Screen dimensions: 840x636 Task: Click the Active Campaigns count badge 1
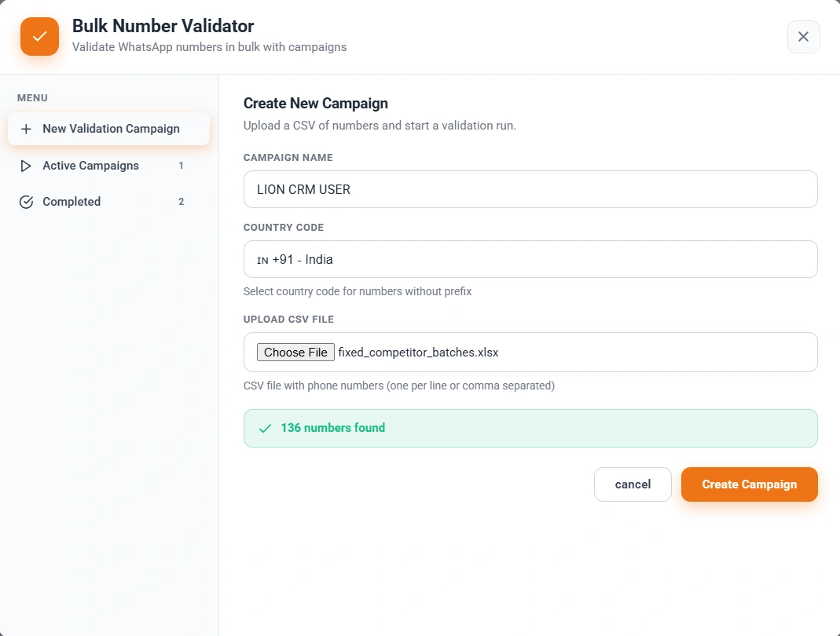[181, 166]
